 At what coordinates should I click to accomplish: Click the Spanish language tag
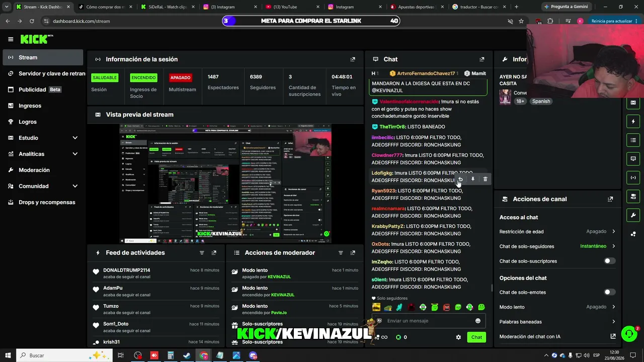(541, 101)
